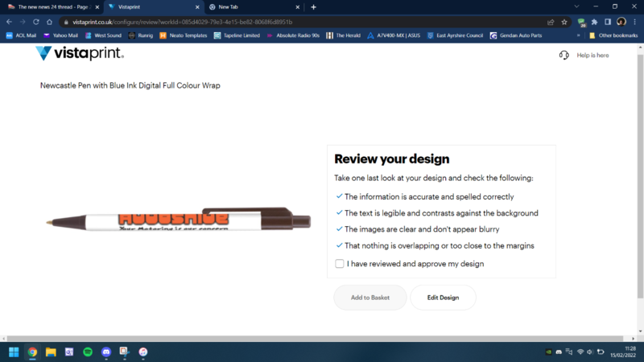The height and width of the screenshot is (362, 644).
Task: Open the Chrome three-dot menu
Action: 634,22
